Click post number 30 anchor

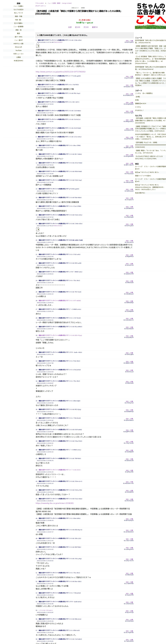[x=36, y=336]
